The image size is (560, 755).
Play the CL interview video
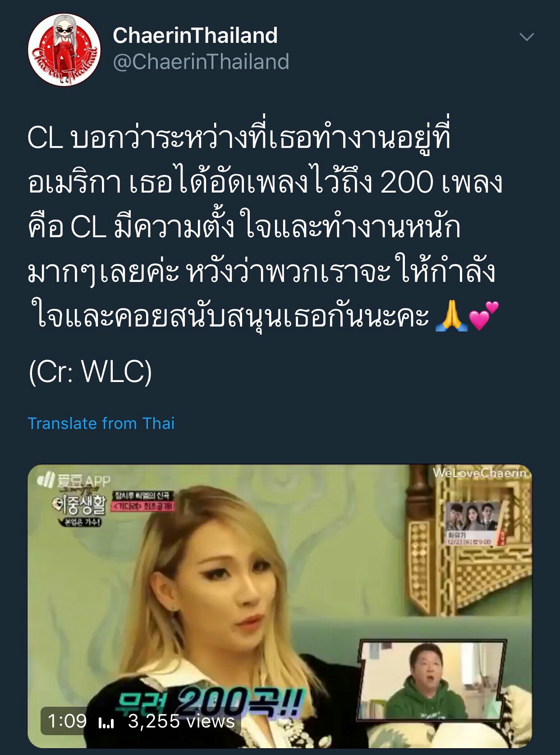pyautogui.click(x=280, y=606)
